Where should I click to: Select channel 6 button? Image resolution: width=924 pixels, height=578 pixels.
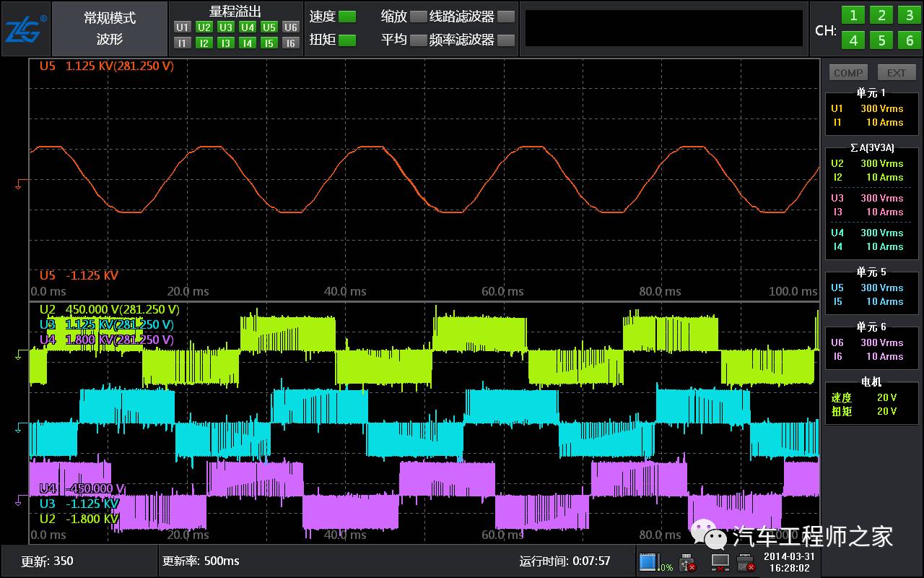(910, 40)
